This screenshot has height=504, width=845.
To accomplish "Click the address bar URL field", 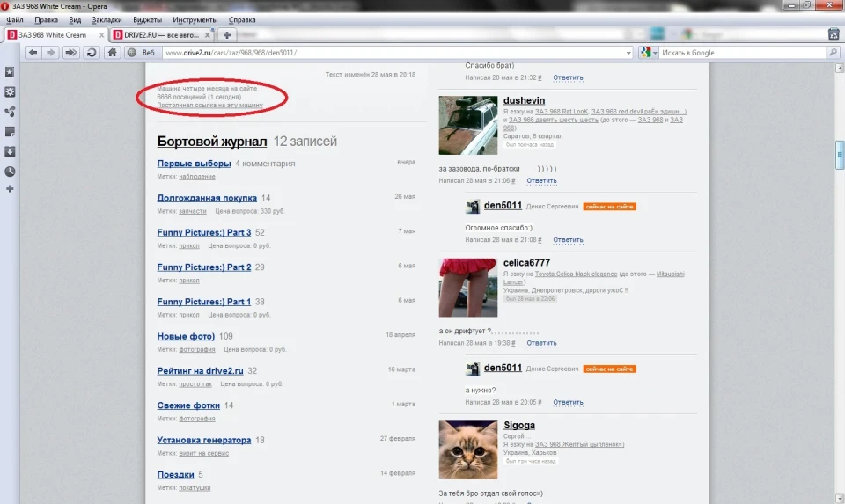I will point(393,53).
